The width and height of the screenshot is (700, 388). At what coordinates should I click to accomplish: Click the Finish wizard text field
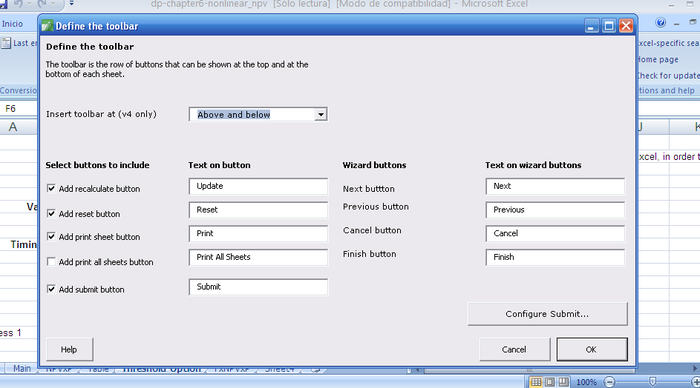pyautogui.click(x=555, y=257)
